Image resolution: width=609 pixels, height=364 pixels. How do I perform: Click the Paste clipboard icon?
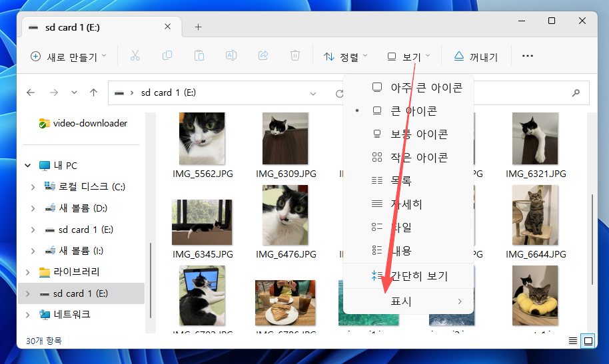pyautogui.click(x=199, y=56)
